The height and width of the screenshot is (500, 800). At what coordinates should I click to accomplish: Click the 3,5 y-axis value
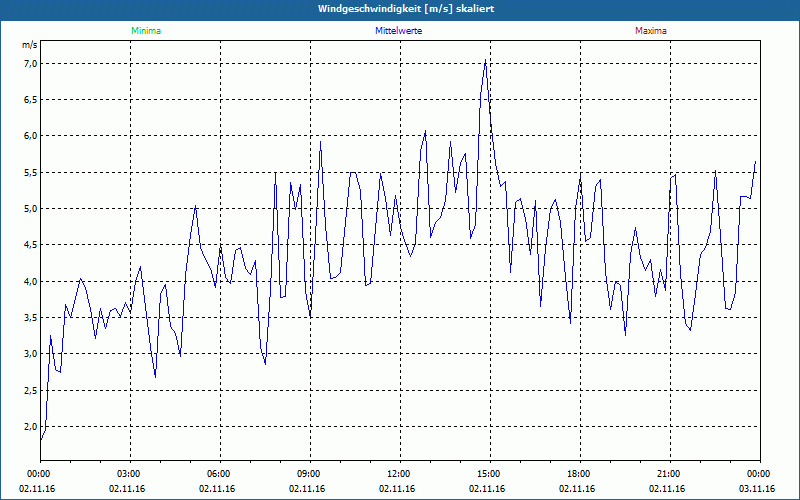pos(31,317)
